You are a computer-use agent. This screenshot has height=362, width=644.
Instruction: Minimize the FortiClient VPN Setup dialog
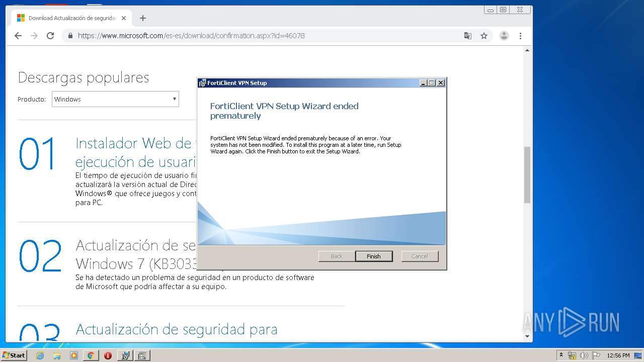pyautogui.click(x=423, y=83)
